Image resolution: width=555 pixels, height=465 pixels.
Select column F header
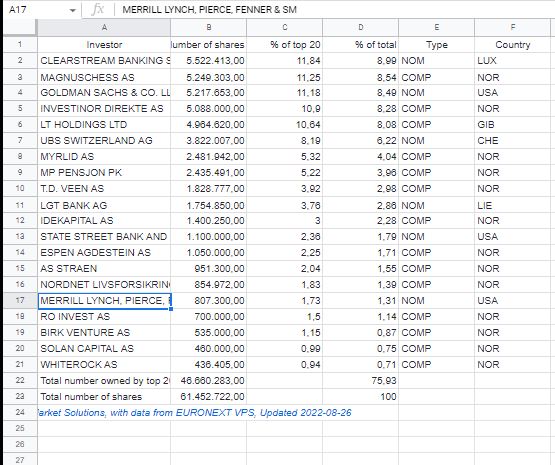click(x=513, y=27)
